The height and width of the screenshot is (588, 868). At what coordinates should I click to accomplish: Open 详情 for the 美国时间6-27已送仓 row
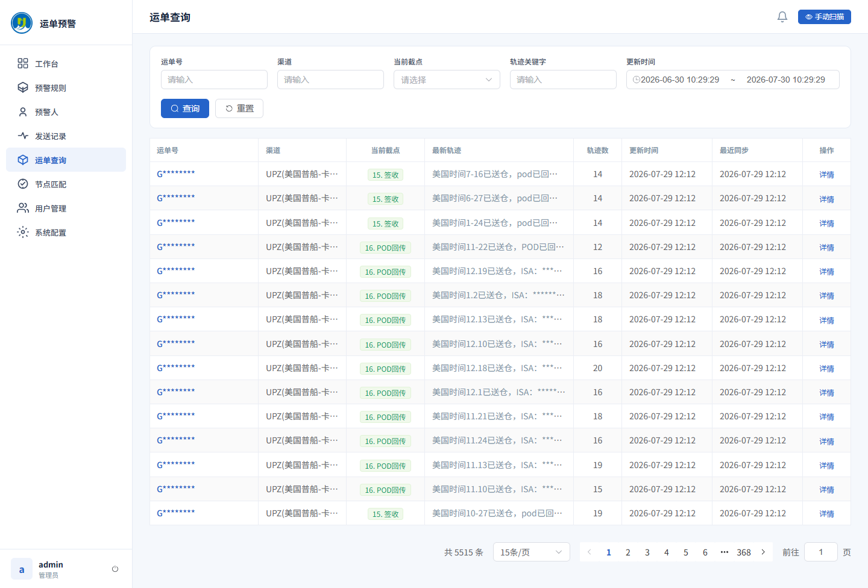(826, 199)
